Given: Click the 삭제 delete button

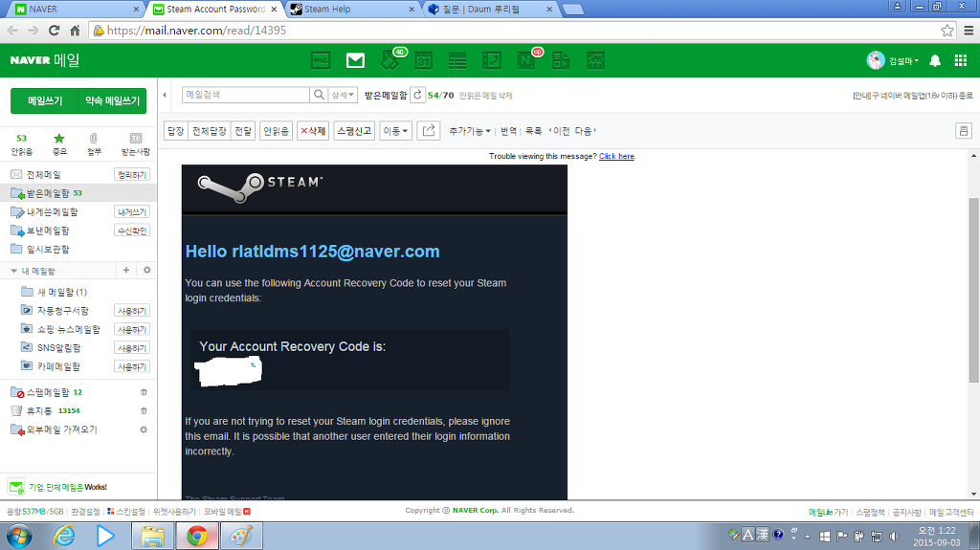Looking at the screenshot, I should point(313,131).
